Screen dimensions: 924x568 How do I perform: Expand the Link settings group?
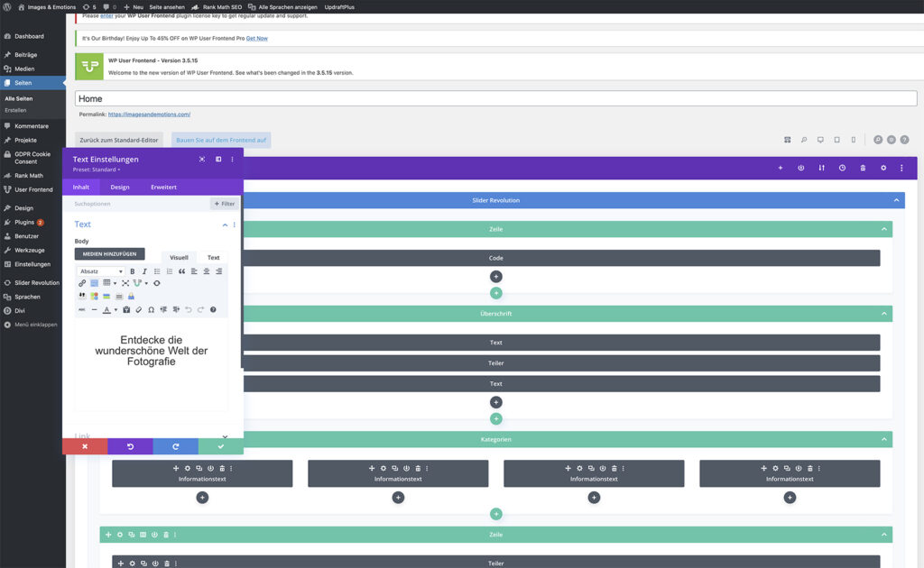tap(225, 436)
